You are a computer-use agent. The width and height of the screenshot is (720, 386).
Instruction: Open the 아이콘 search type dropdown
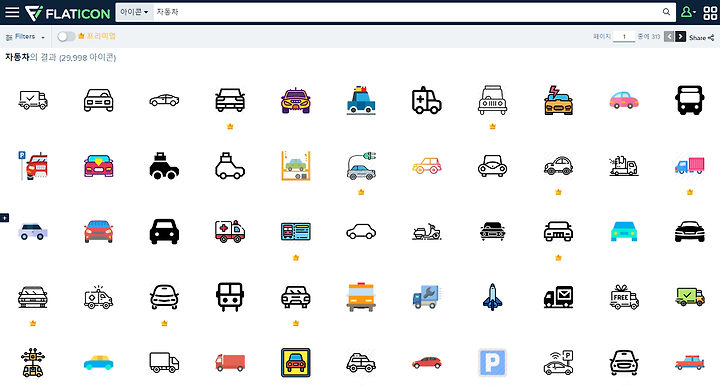tap(134, 12)
